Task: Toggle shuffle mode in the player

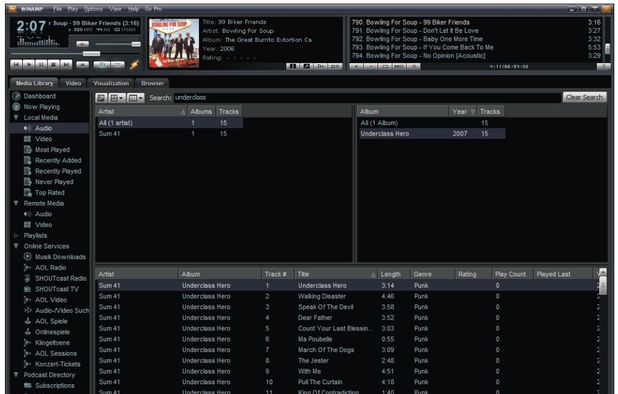Action: [102, 65]
